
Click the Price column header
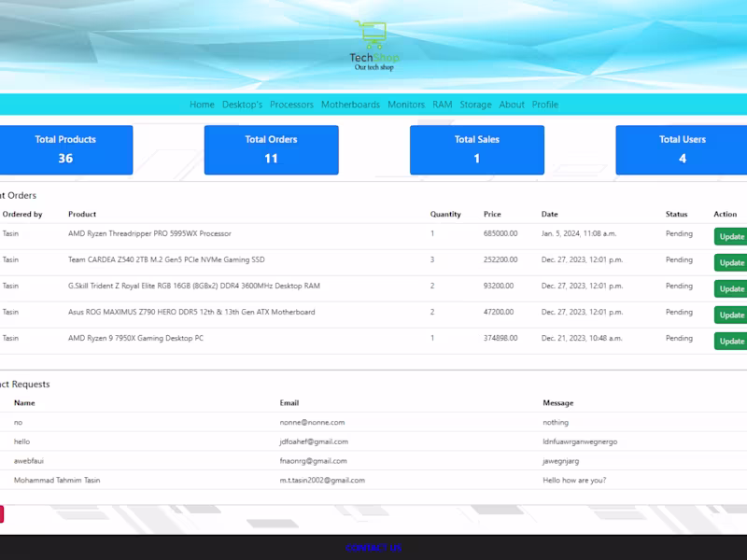point(492,215)
